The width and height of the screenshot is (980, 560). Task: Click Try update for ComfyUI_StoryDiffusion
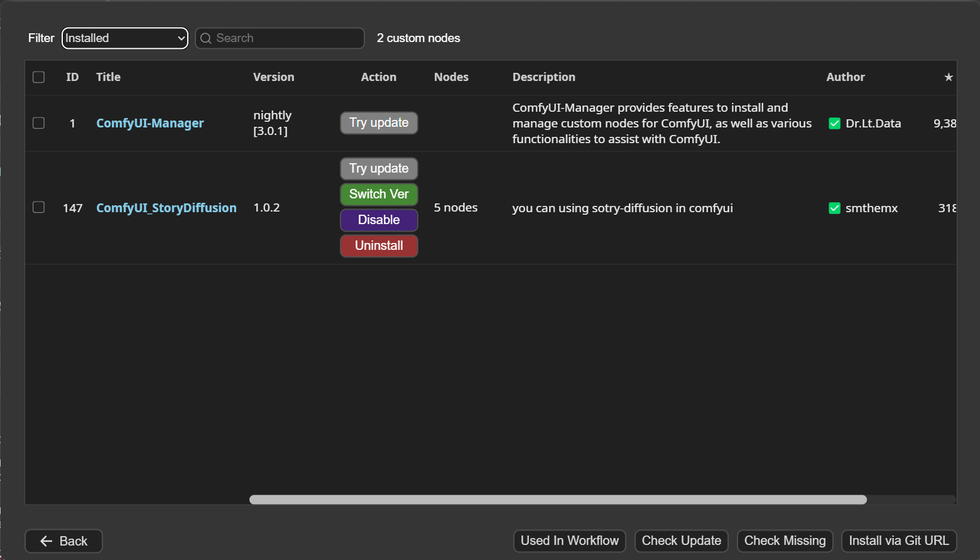[x=379, y=168]
